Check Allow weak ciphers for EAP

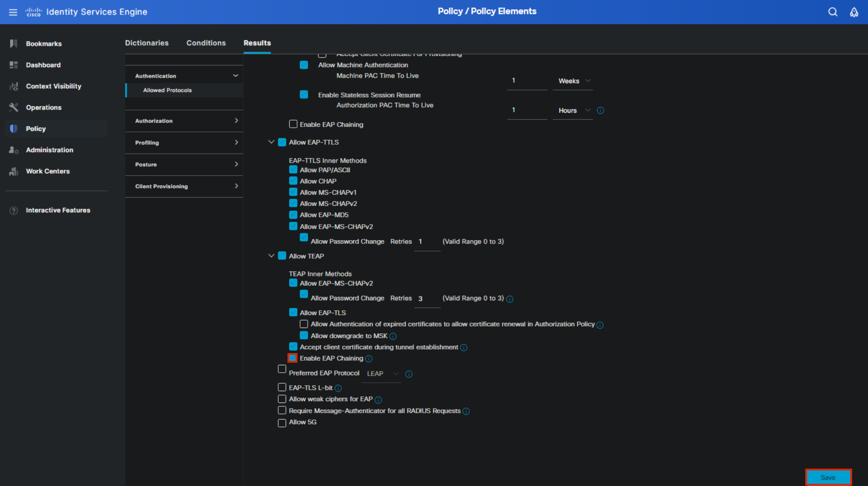(x=282, y=399)
